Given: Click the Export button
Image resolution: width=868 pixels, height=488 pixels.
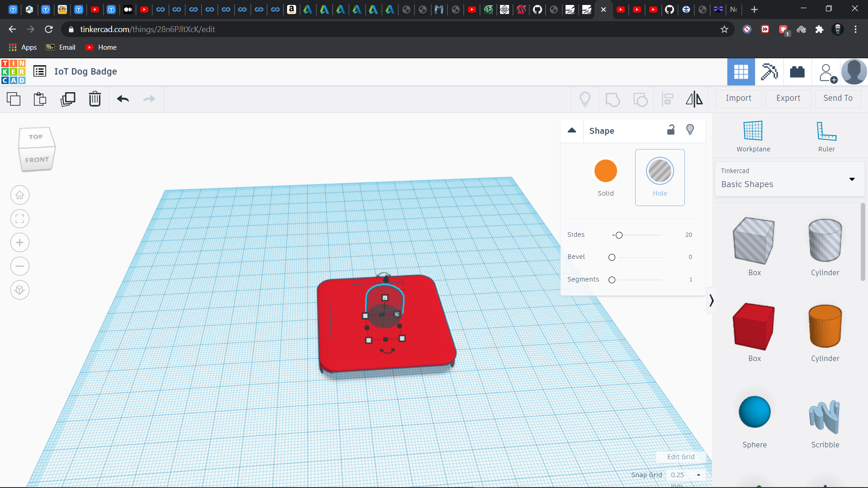Looking at the screenshot, I should click(x=788, y=98).
